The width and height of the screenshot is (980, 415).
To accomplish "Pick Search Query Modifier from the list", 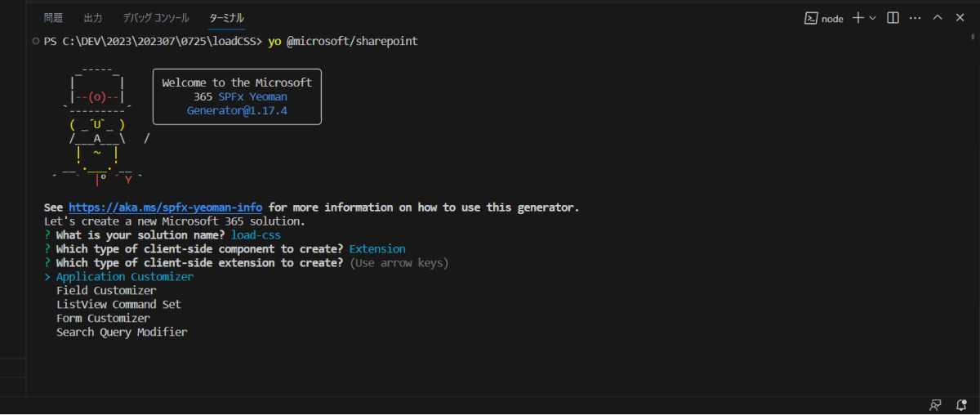I will click(121, 332).
